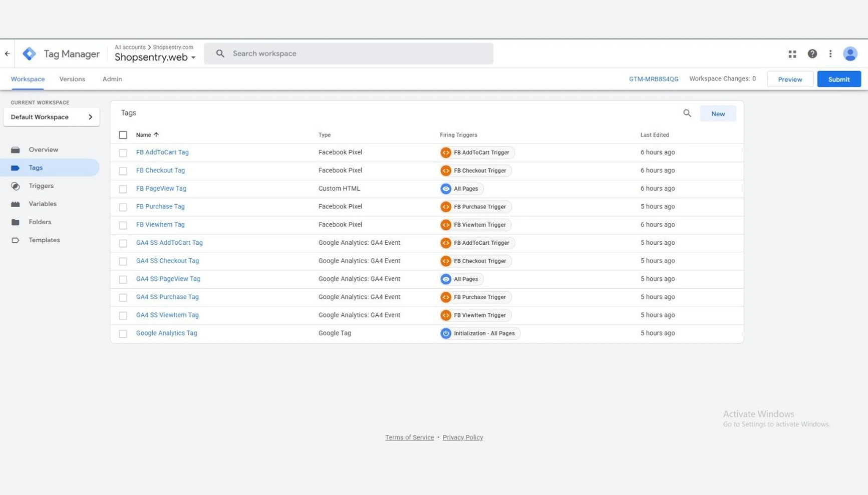
Task: Open the help question mark icon
Action: point(812,54)
